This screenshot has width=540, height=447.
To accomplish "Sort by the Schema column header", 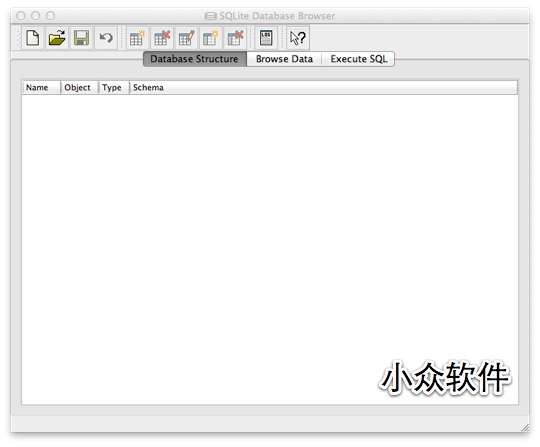I will coord(323,87).
